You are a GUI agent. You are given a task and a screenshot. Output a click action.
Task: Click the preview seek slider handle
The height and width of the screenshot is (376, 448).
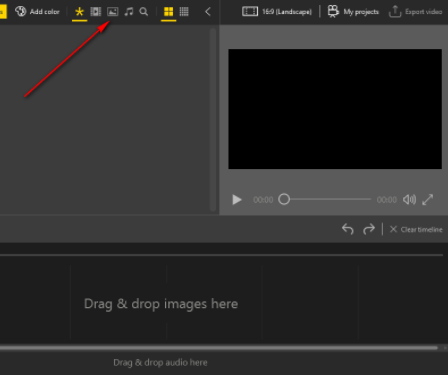tap(284, 199)
